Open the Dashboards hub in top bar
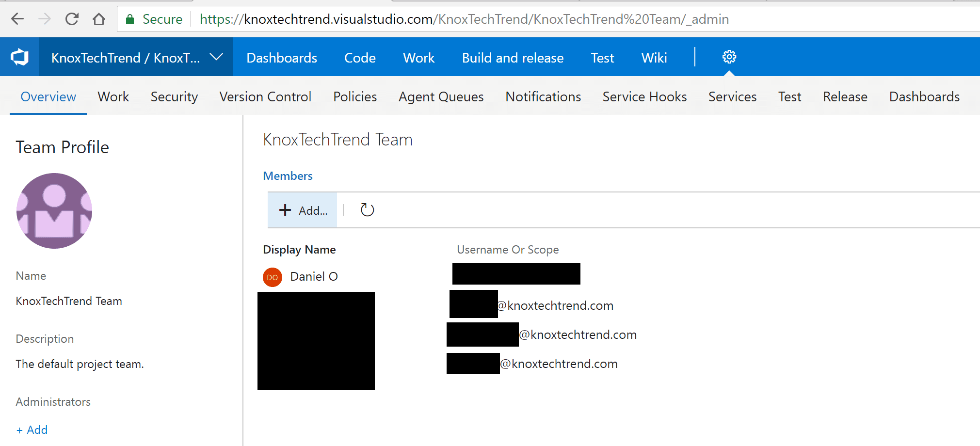980x446 pixels. (282, 58)
